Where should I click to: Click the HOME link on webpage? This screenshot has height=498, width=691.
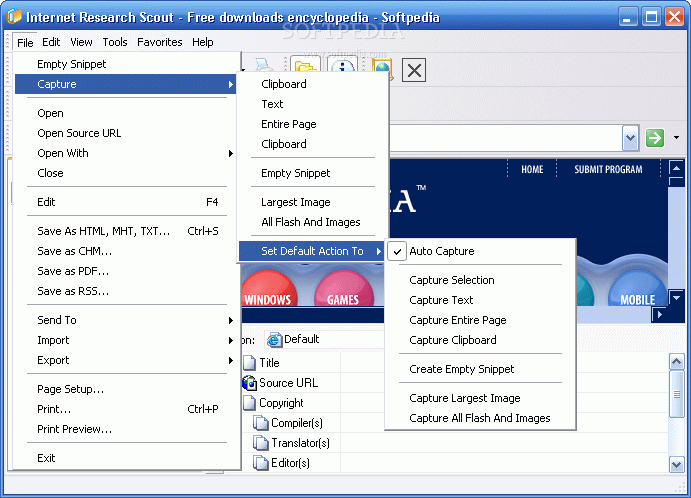point(532,169)
